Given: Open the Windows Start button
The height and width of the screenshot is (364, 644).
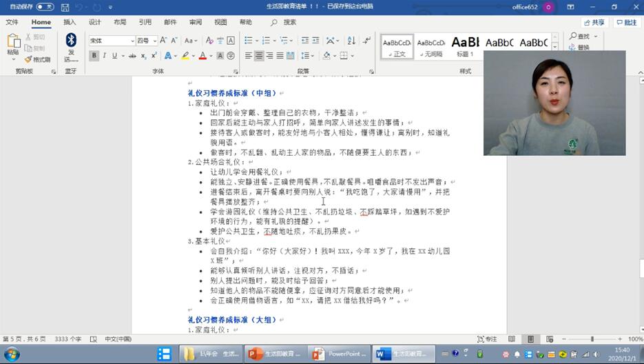Looking at the screenshot, I should (x=12, y=354).
